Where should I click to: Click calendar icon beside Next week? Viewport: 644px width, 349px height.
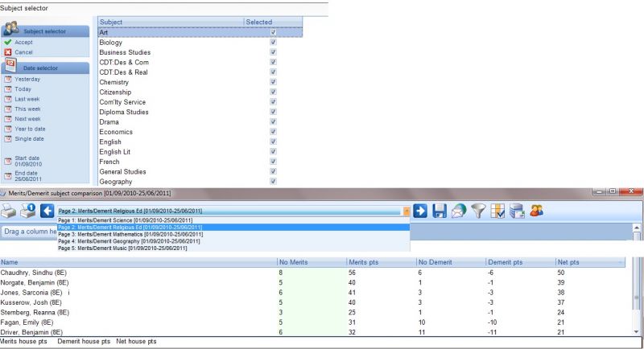coord(8,119)
